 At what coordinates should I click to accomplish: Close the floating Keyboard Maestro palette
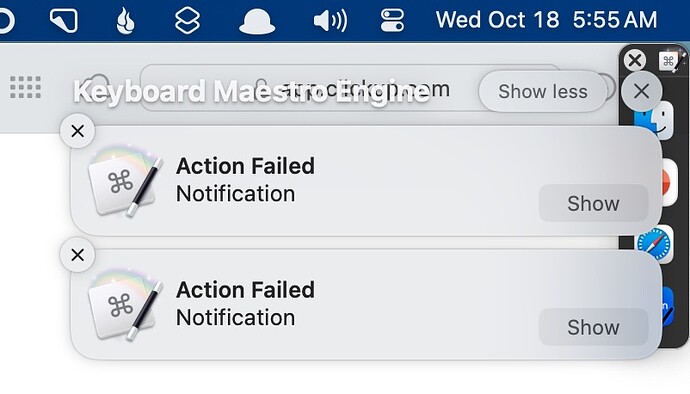[x=635, y=60]
